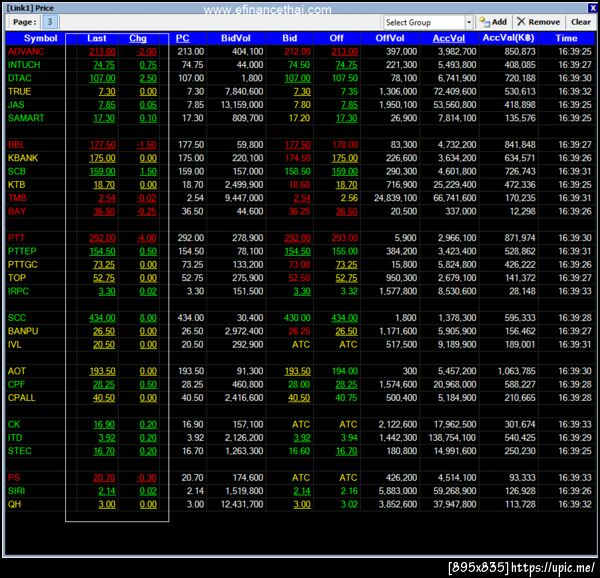This screenshot has height=578, width=600.
Task: Sort by the Symbol column header
Action: point(40,38)
